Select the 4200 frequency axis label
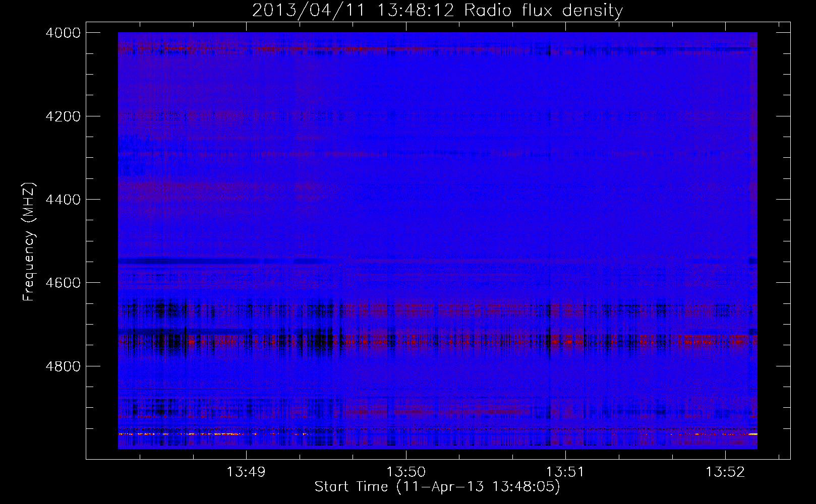This screenshot has width=816, height=504. [x=63, y=116]
